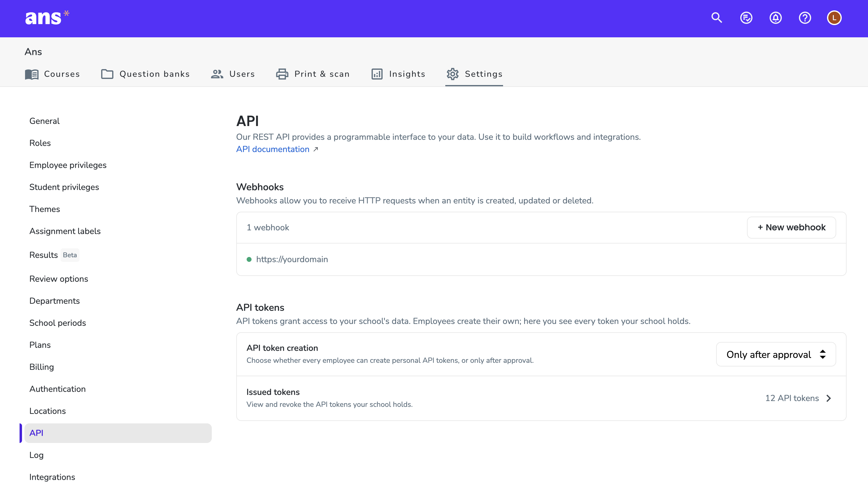This screenshot has width=868, height=487.
Task: Select the API sidebar item
Action: 118,433
